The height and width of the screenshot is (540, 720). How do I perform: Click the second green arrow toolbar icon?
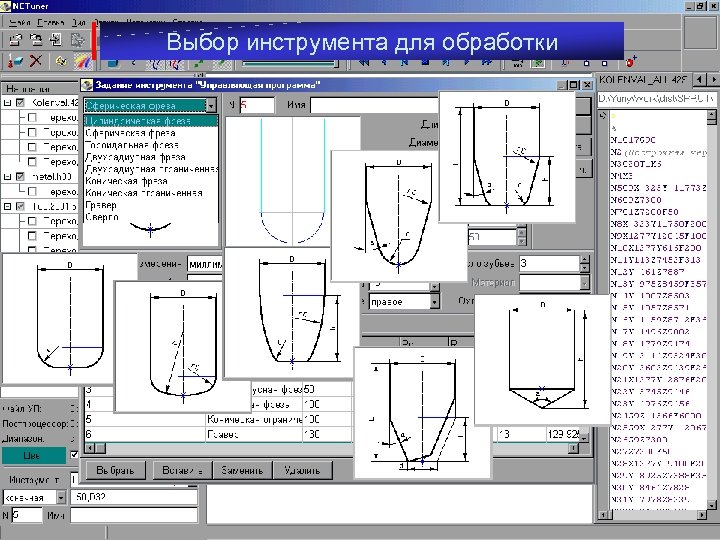point(222,63)
